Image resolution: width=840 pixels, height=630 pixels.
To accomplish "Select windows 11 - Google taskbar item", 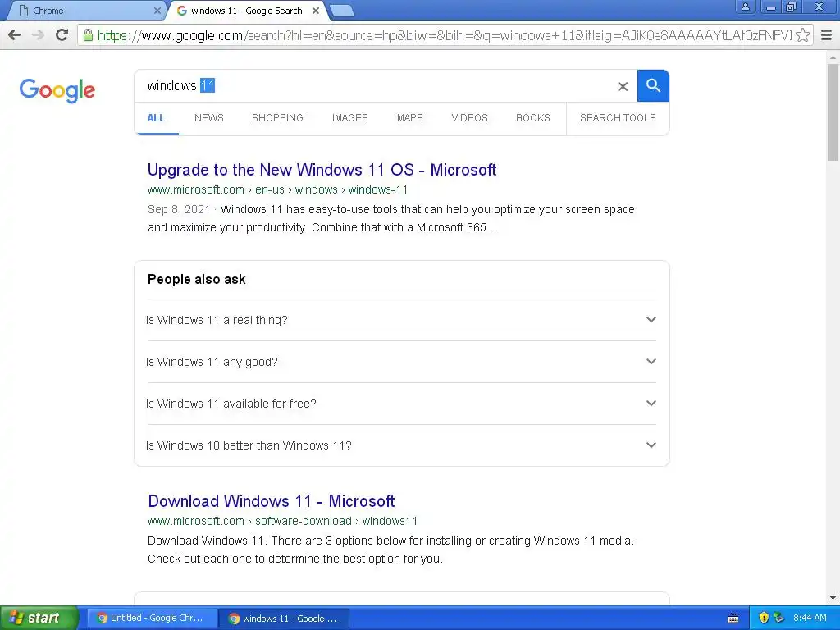I will 284,619.
